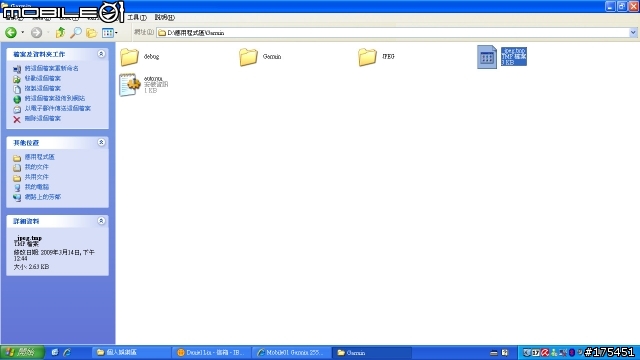640x360 pixels.
Task: Collapse the 檔案及資料夾工作 panel
Action: tap(101, 54)
